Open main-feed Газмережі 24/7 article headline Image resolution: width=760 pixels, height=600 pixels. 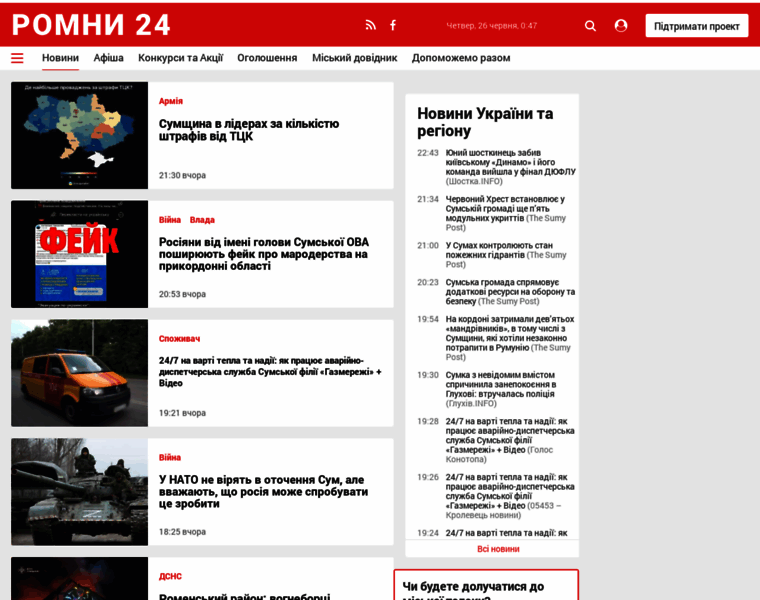270,372
